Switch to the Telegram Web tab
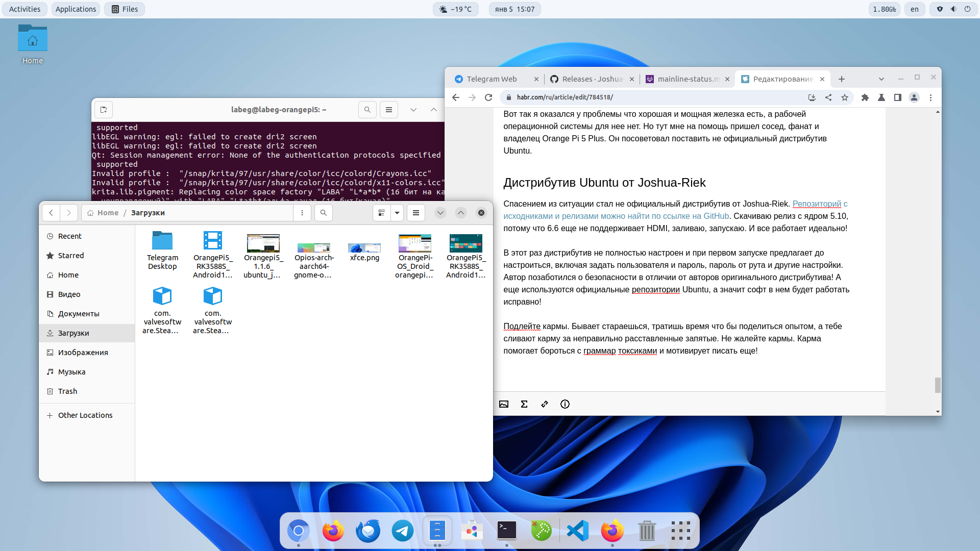The height and width of the screenshot is (551, 980). [x=492, y=79]
